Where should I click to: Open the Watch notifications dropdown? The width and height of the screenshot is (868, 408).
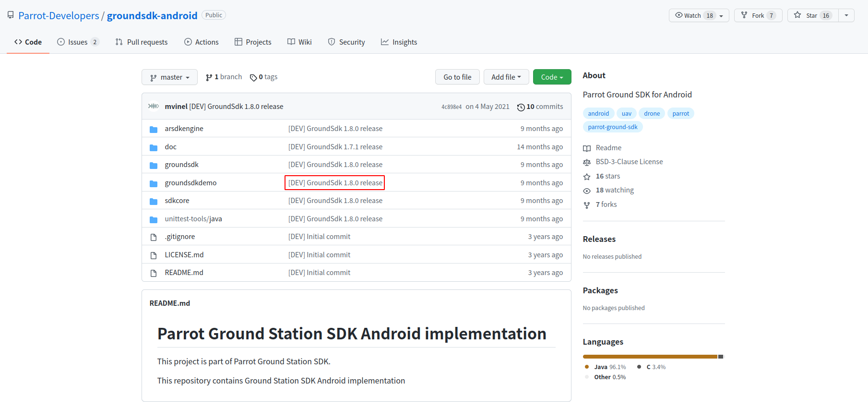point(699,15)
